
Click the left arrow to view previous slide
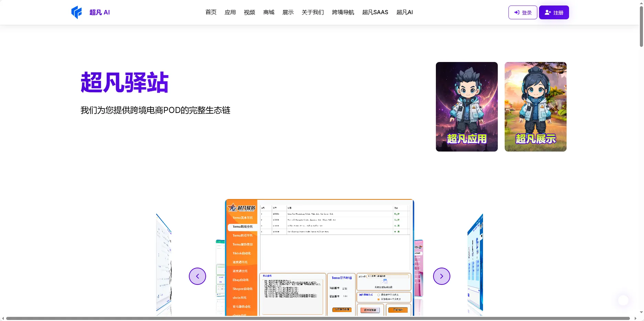tap(197, 276)
